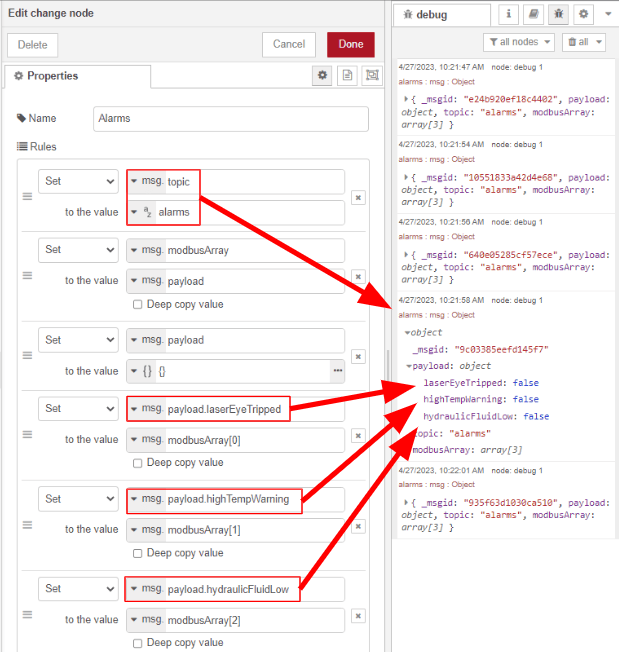Open the Set action dropdown for the topic rule

coord(78,181)
